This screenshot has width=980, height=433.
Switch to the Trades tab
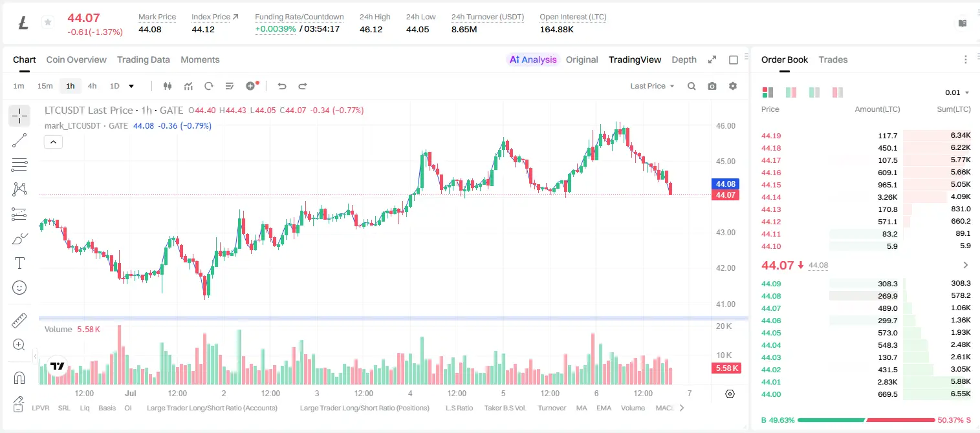point(833,59)
